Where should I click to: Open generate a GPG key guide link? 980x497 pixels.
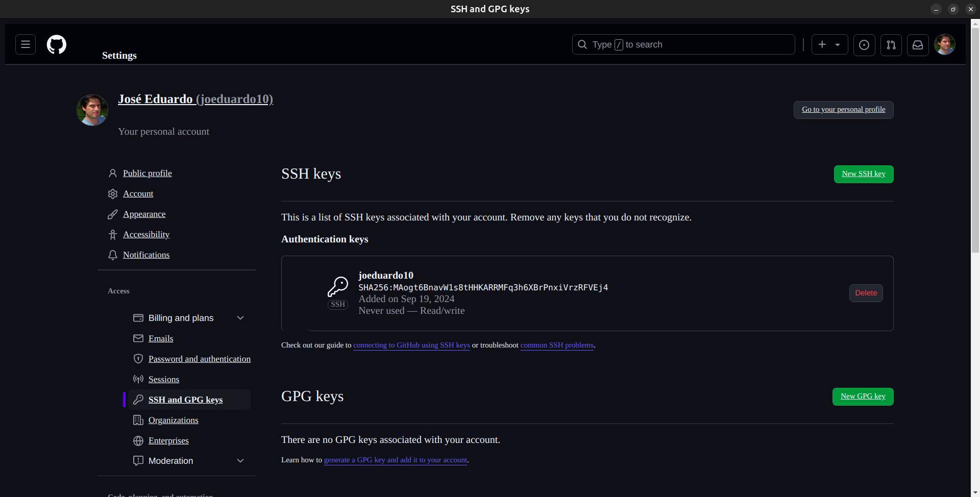tap(396, 460)
